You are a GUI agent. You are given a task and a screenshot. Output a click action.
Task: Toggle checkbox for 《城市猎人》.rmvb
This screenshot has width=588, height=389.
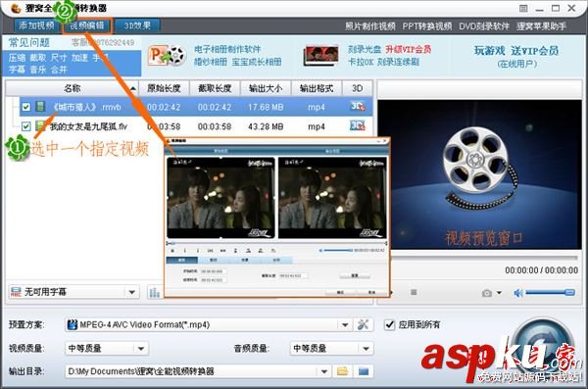coord(25,107)
